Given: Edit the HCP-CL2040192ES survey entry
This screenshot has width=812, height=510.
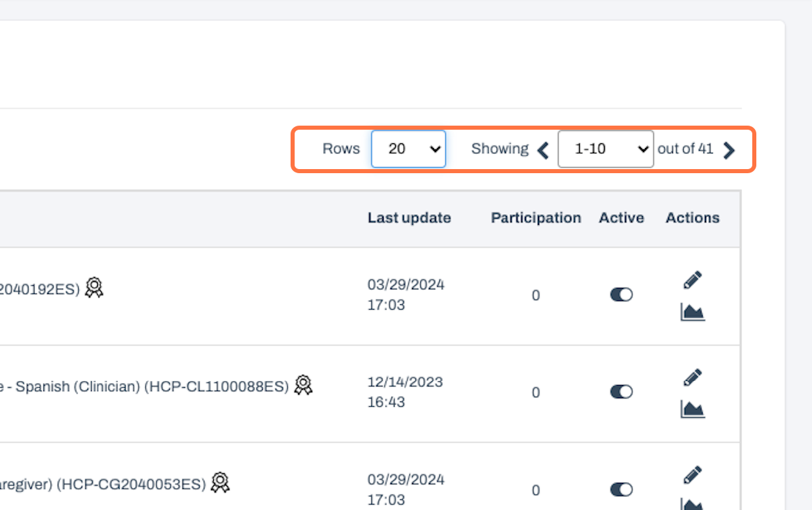Looking at the screenshot, I should (x=693, y=279).
